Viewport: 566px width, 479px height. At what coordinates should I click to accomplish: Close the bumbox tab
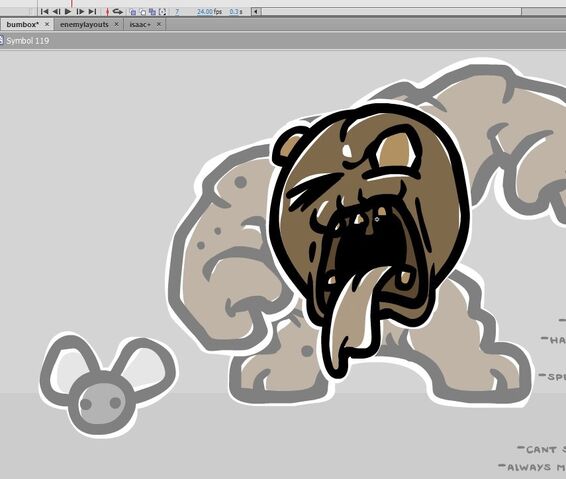click(x=47, y=25)
